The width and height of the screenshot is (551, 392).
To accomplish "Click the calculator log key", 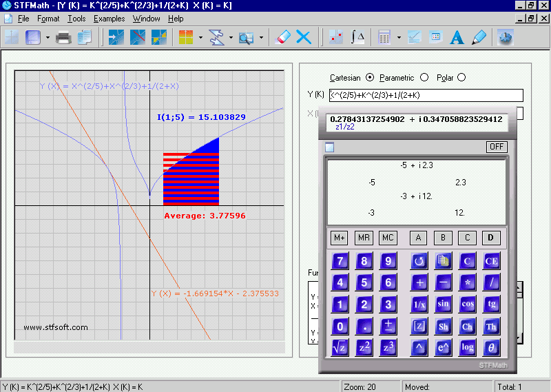I will [468, 348].
